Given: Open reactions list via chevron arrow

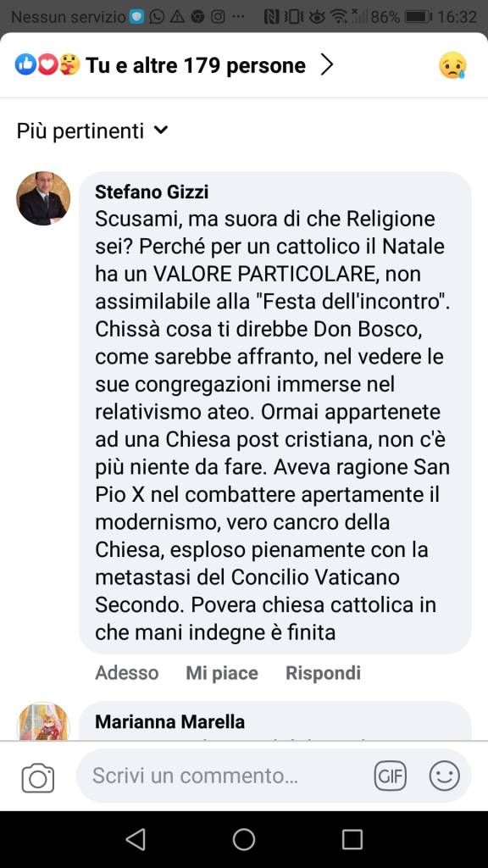Looking at the screenshot, I should click(x=328, y=65).
